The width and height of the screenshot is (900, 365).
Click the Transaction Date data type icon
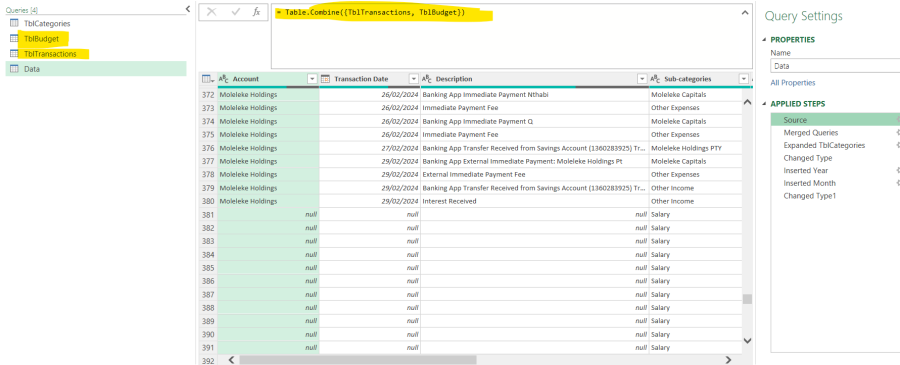click(x=325, y=79)
